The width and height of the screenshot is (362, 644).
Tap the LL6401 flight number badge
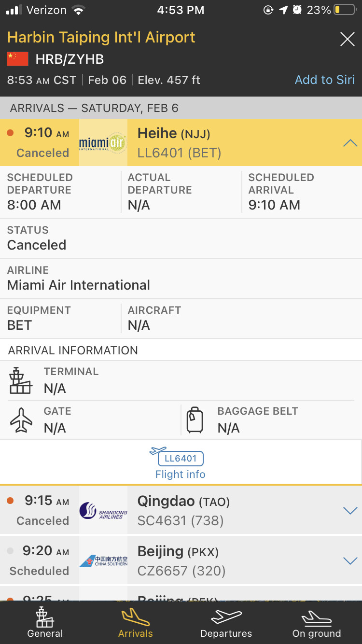click(x=181, y=458)
